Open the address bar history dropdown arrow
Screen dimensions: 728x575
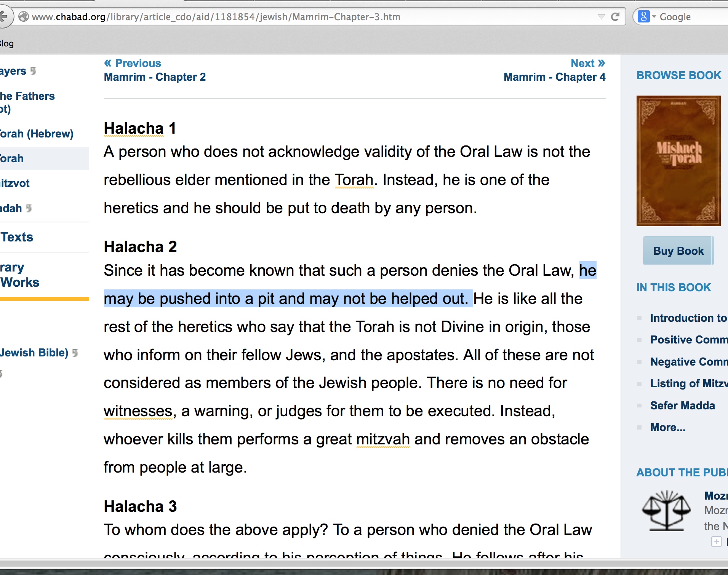click(x=601, y=17)
